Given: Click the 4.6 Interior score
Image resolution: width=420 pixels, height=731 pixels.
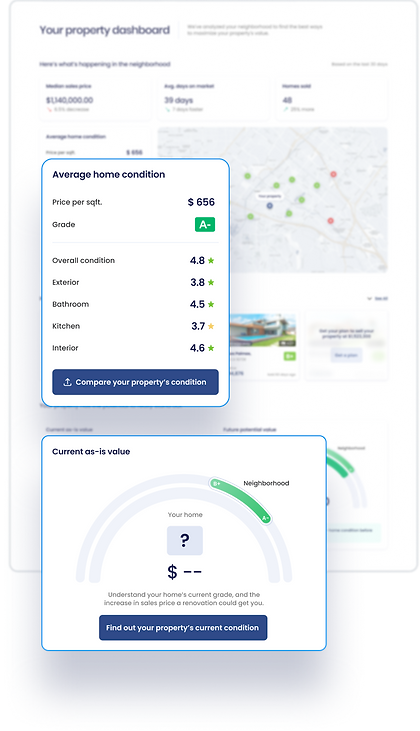Looking at the screenshot, I should 197,348.
